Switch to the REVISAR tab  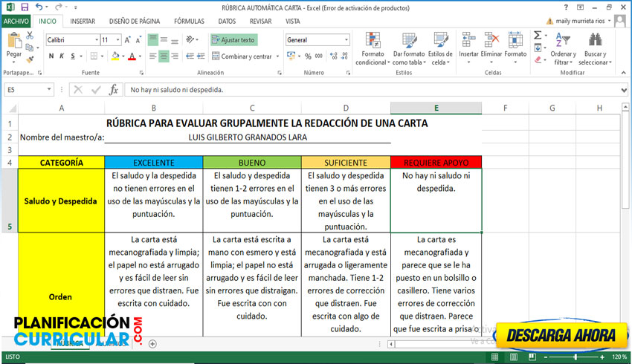(260, 22)
